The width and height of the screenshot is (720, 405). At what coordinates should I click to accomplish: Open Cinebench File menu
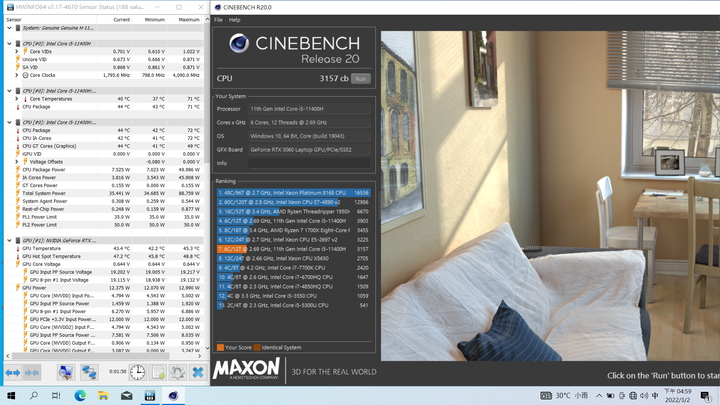[x=218, y=20]
